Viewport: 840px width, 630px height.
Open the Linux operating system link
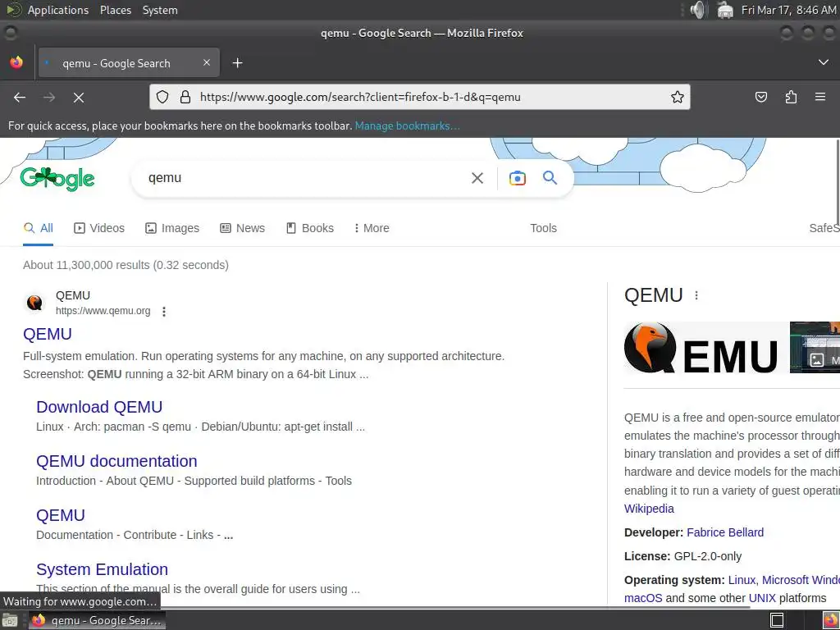pyautogui.click(x=742, y=580)
